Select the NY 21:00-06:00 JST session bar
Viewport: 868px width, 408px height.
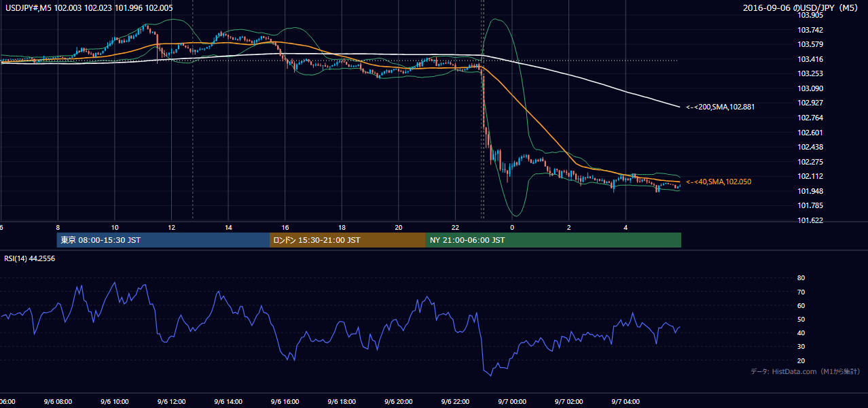click(554, 240)
